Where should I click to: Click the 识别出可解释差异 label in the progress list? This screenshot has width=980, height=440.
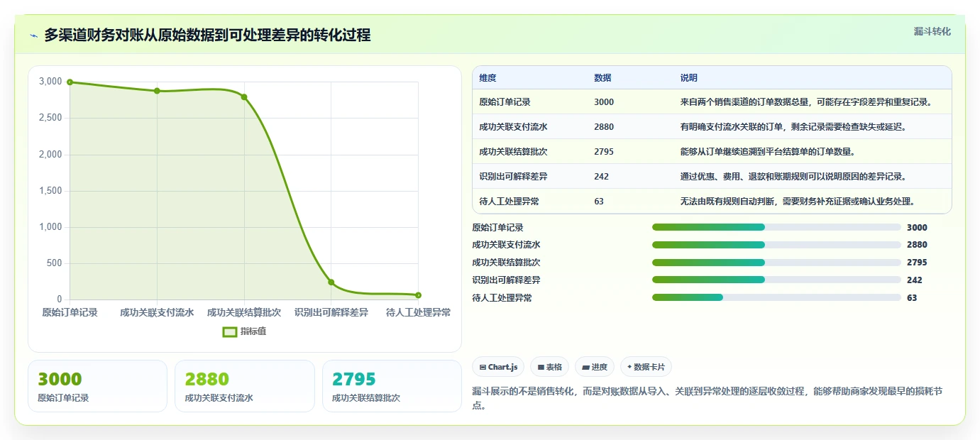click(506, 280)
